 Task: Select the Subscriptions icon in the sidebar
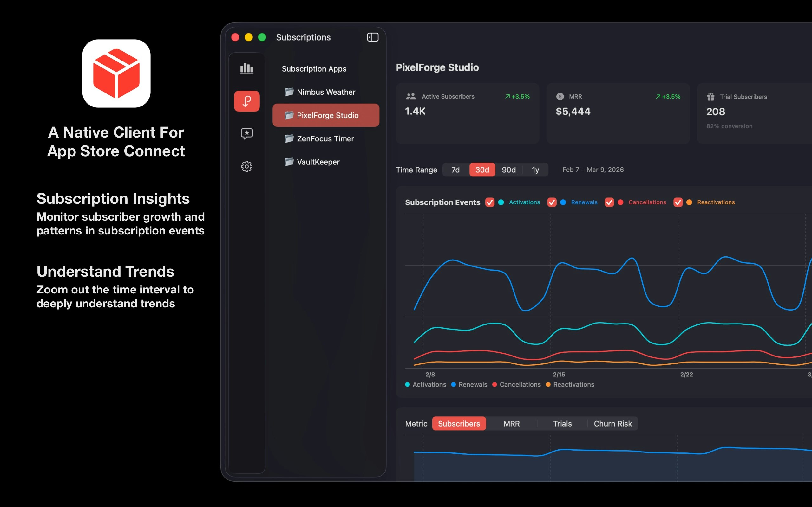click(x=247, y=100)
